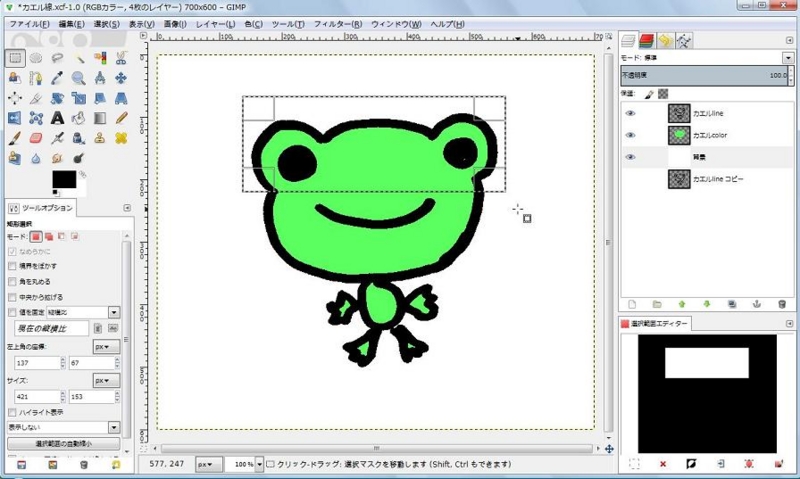Open the selection editor panel menu arrow
The height and width of the screenshot is (479, 800).
click(789, 323)
